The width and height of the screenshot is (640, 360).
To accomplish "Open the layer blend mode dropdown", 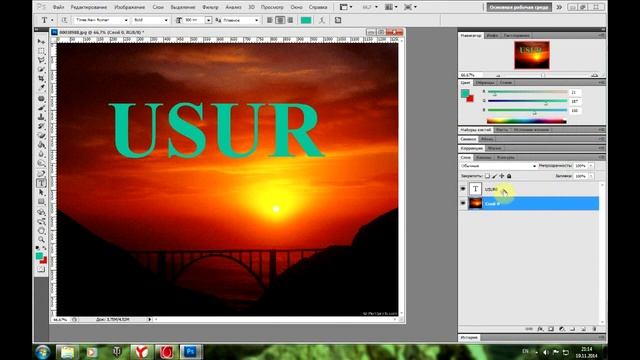I will (498, 166).
